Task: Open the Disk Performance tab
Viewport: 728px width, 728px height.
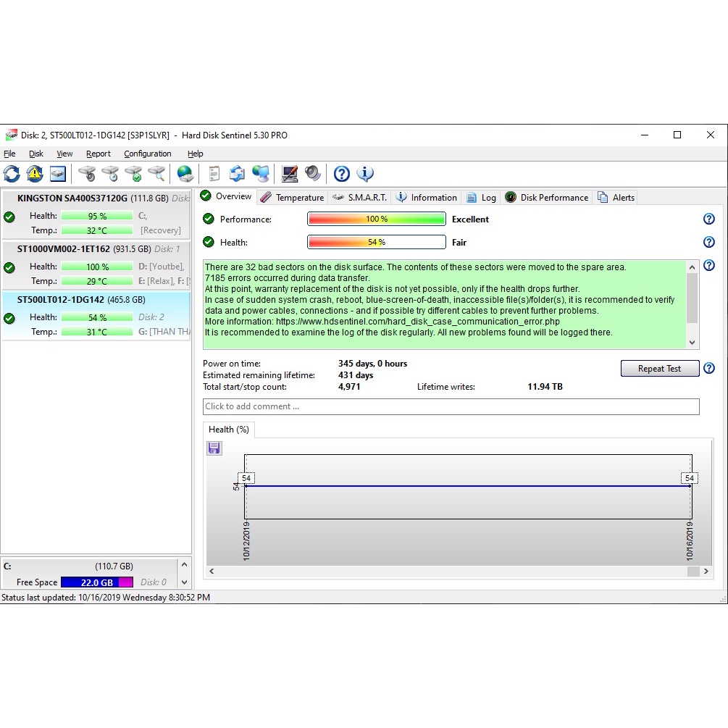Action: 547,197
